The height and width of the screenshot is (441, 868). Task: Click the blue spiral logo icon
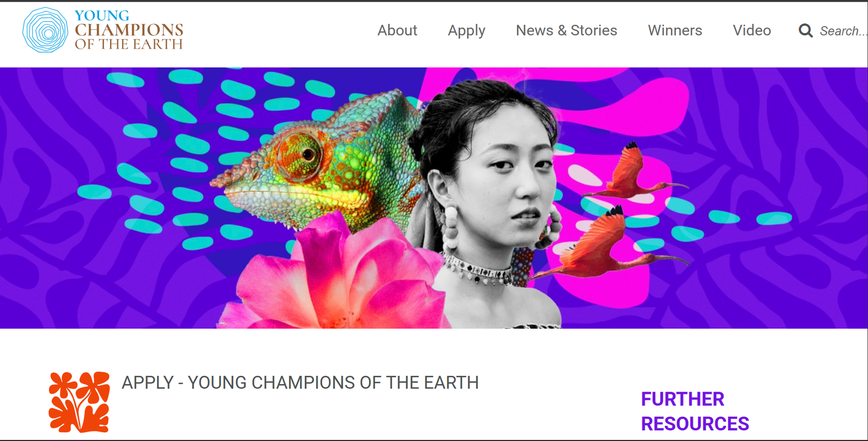45,30
